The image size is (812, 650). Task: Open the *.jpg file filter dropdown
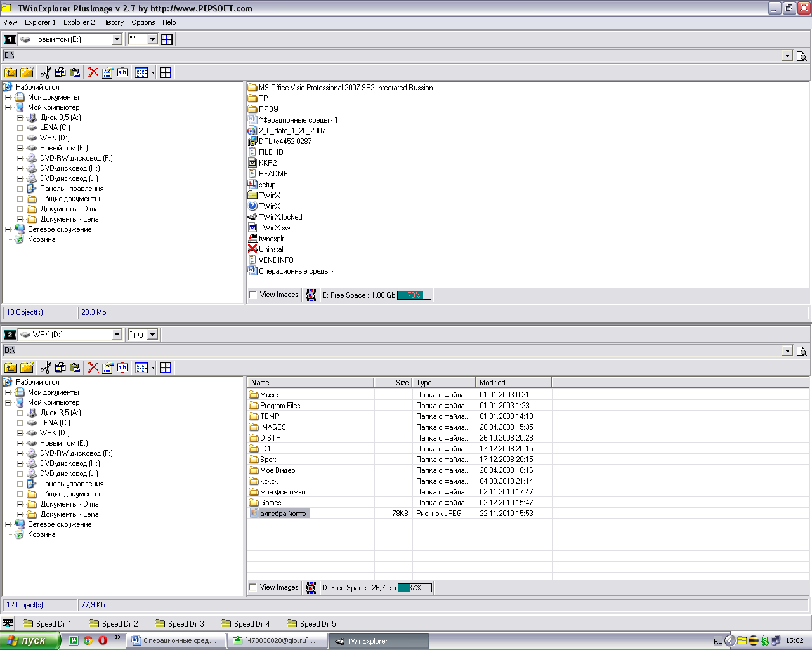click(152, 335)
